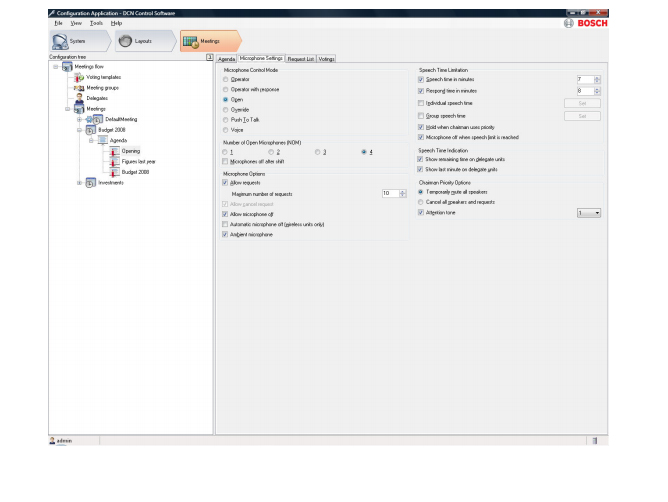Switch to the Request List tab
This screenshot has width=668, height=502.
[x=301, y=59]
